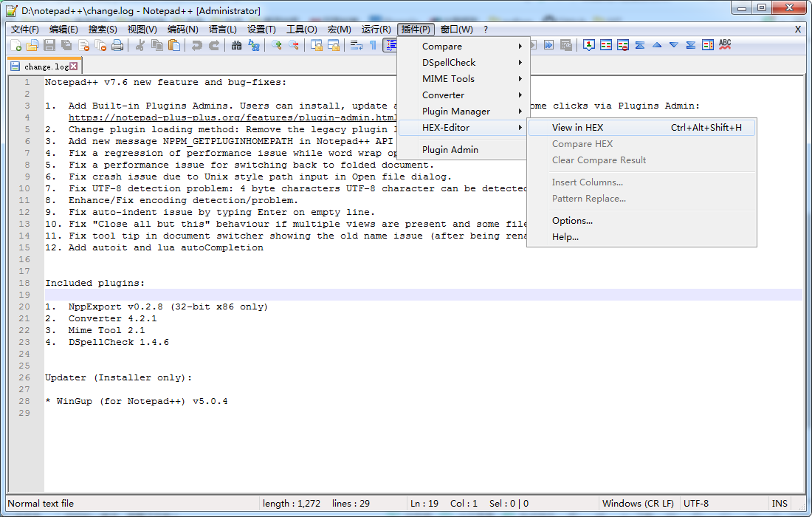Click the Print toolbar icon
This screenshot has width=812, height=517.
[118, 46]
